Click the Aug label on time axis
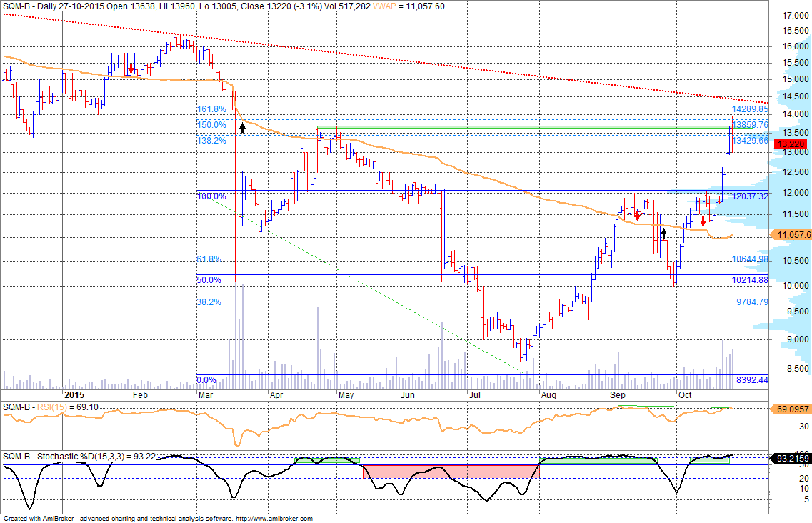This screenshot has height=523, width=812. [548, 394]
